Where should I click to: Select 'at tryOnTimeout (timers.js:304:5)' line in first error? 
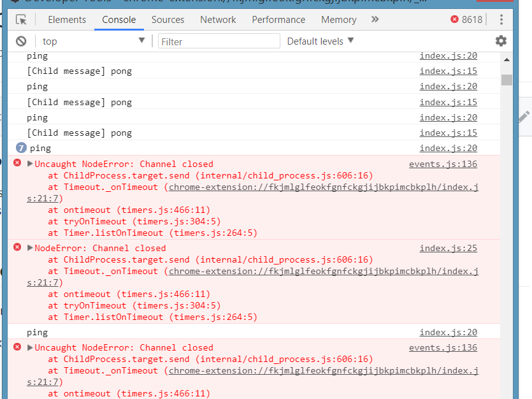coord(134,222)
